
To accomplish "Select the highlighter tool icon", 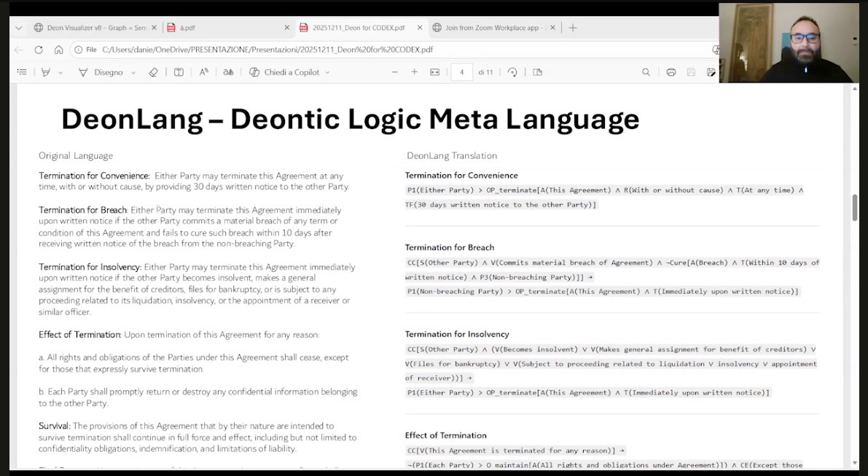I will tap(46, 72).
